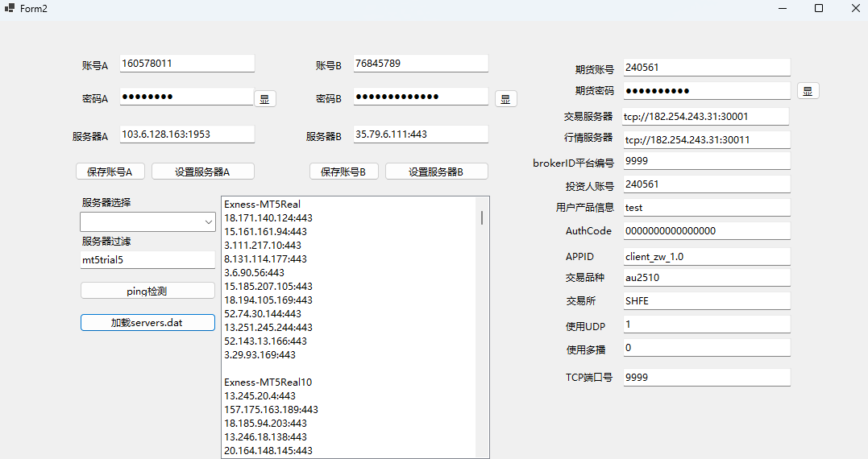Toggle futures password visibility with 显 button
Image resolution: width=868 pixels, height=459 pixels.
[x=808, y=91]
